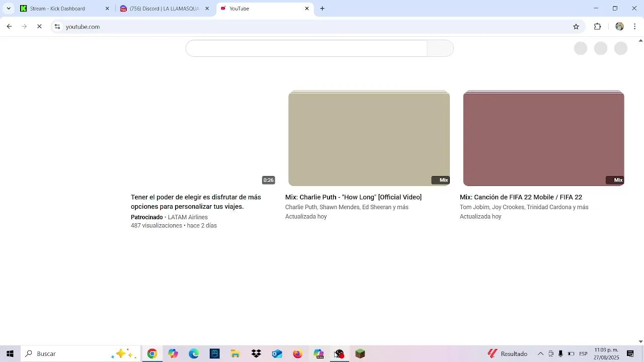644x362 pixels.
Task: Open the clock and date flyout
Action: [606, 354]
